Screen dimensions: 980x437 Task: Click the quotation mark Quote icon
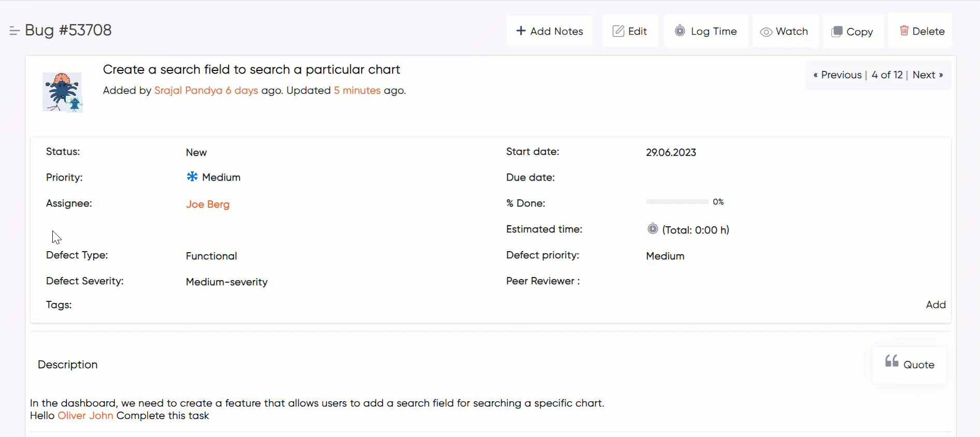click(891, 361)
